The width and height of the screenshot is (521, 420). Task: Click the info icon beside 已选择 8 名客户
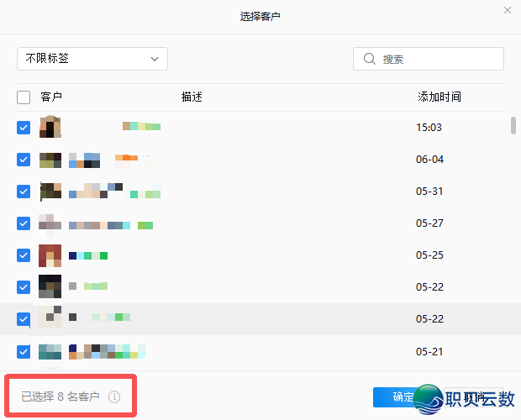(114, 396)
